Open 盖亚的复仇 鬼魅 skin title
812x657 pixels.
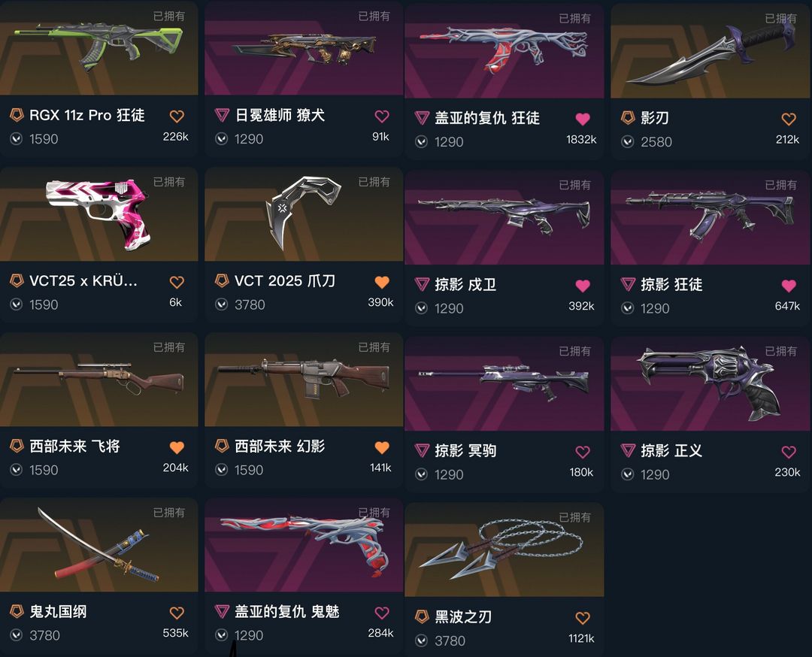coord(286,611)
